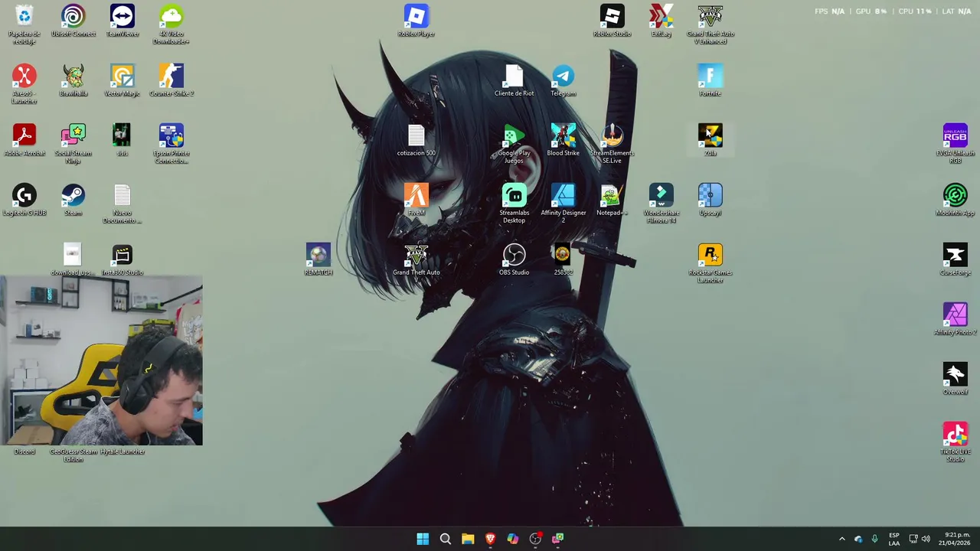Select Grand Theft Auto V Enhanced shortcut
This screenshot has width=980, height=551.
[710, 24]
